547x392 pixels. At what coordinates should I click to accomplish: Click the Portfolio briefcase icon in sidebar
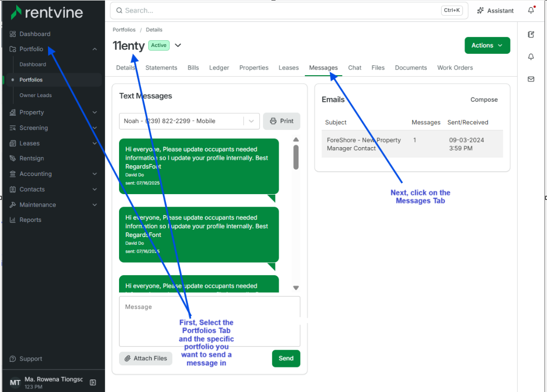tap(13, 49)
